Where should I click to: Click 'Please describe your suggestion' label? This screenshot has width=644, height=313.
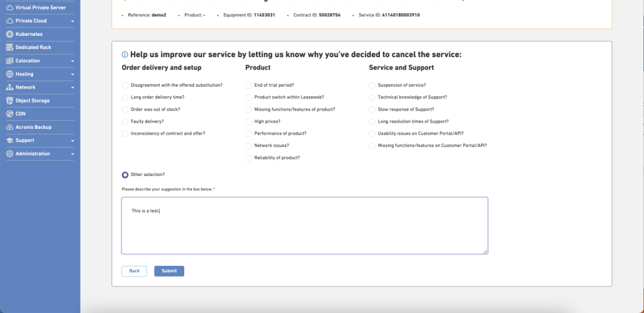pyautogui.click(x=169, y=190)
